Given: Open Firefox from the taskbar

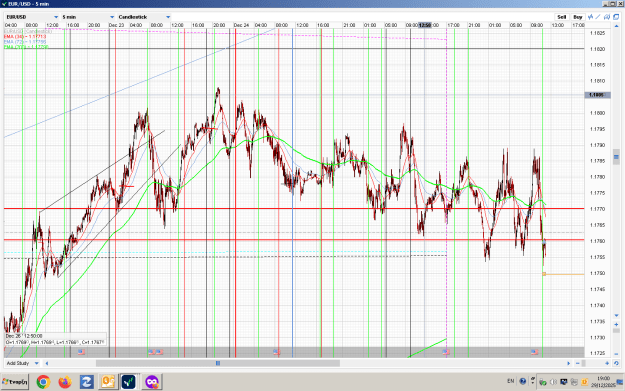Looking at the screenshot, I should pos(65,382).
